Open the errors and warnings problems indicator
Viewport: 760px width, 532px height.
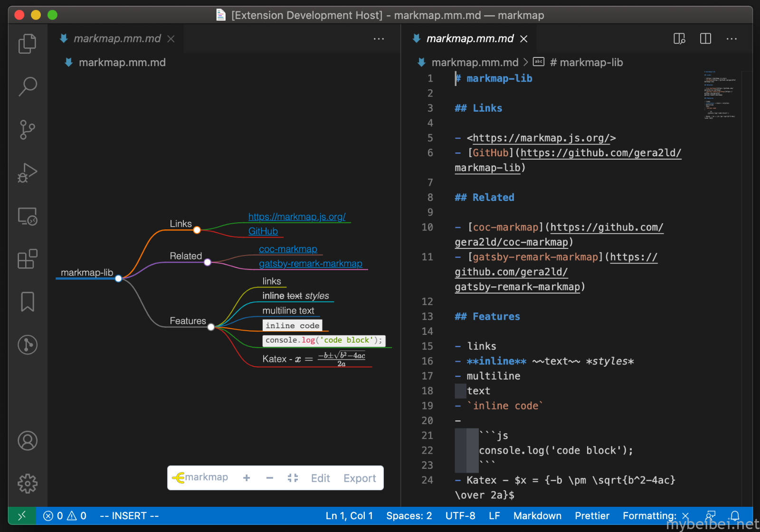click(65, 516)
